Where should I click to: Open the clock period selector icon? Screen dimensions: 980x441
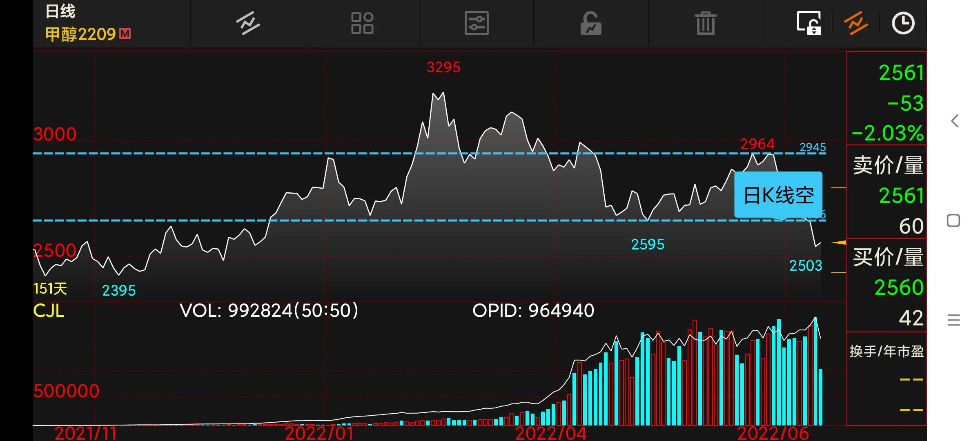[x=903, y=23]
